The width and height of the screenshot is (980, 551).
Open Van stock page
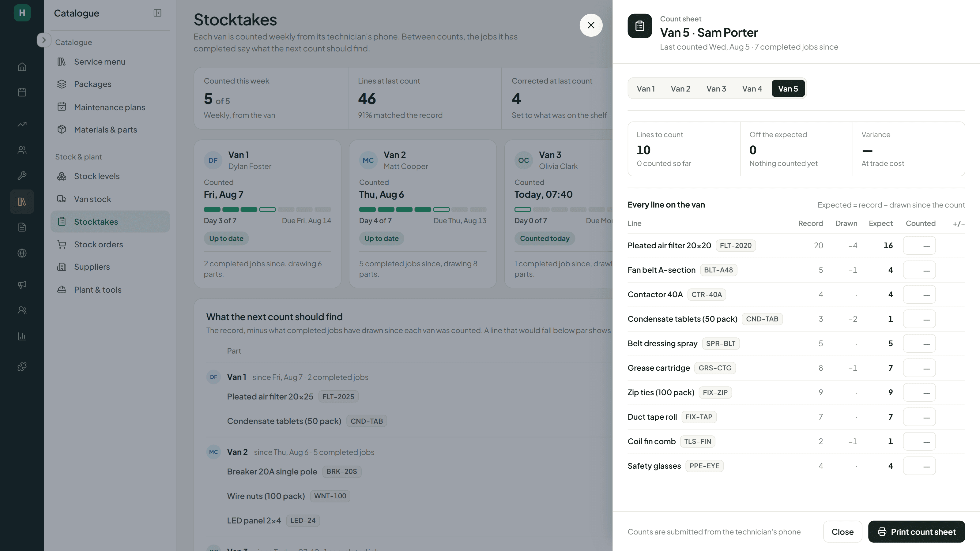tap(110, 199)
